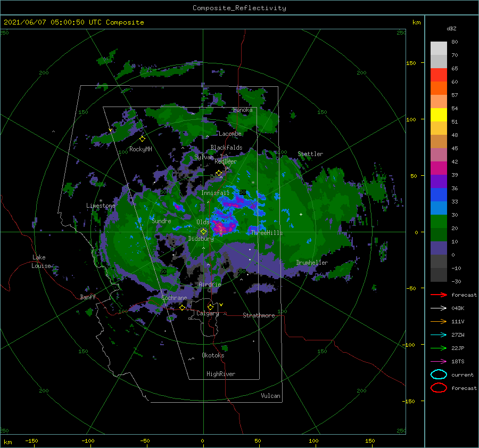Screen dimensions: 479x448
Task: Click the 30 dBZ light blue swatch
Action: [439, 208]
